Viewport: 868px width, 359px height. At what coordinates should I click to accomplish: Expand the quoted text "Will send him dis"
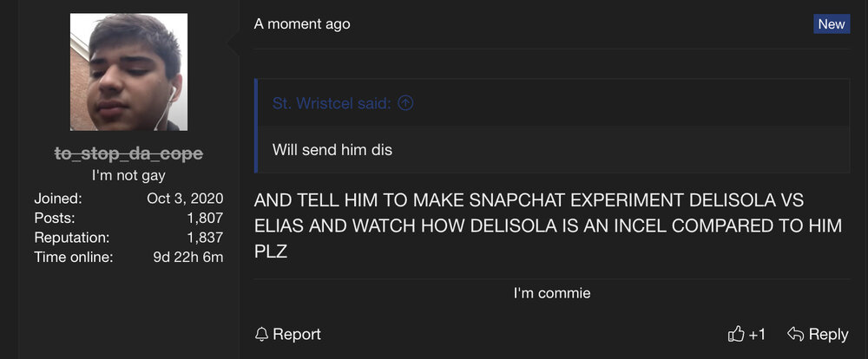[332, 149]
